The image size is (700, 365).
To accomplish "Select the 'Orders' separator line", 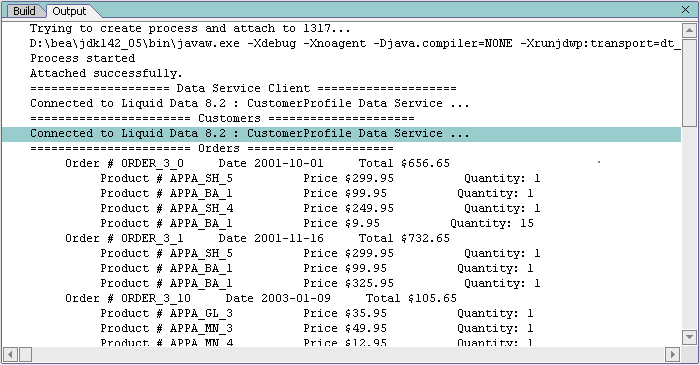I will coord(212,149).
